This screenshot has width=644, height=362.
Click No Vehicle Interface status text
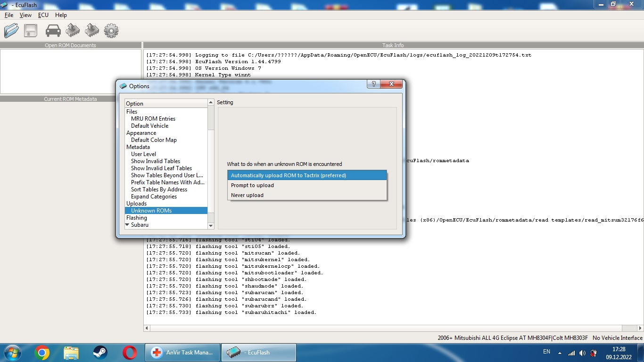click(618, 338)
